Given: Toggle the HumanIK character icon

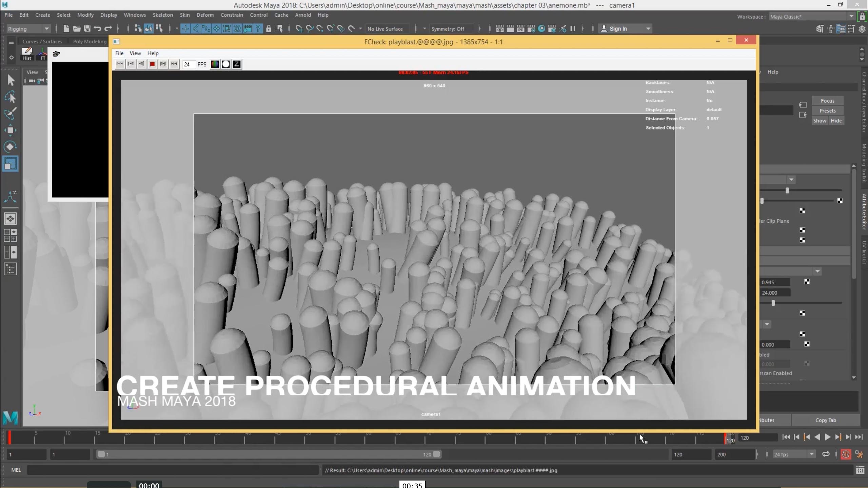Looking at the screenshot, I should pos(831,29).
